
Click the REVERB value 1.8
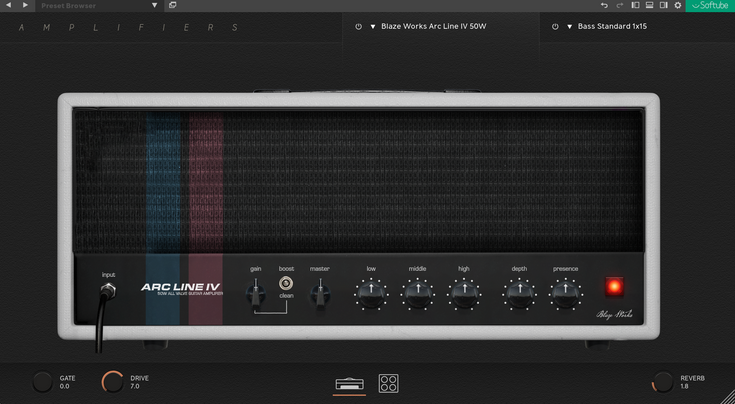tap(685, 387)
